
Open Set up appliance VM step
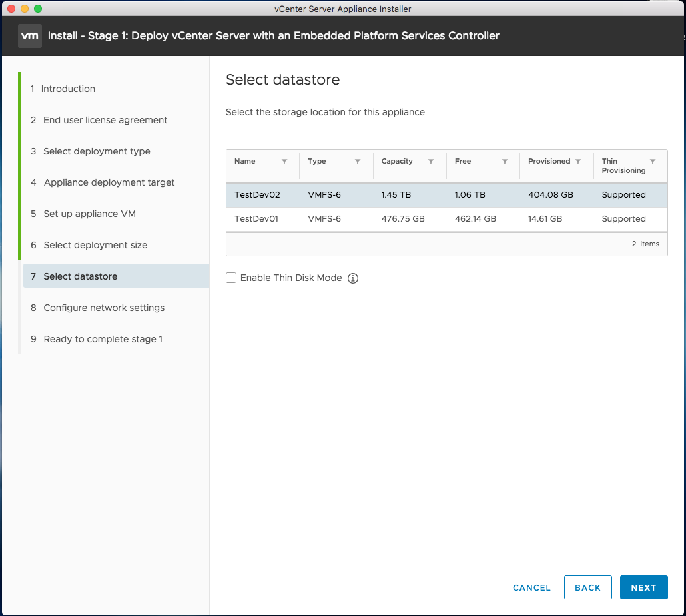point(89,214)
